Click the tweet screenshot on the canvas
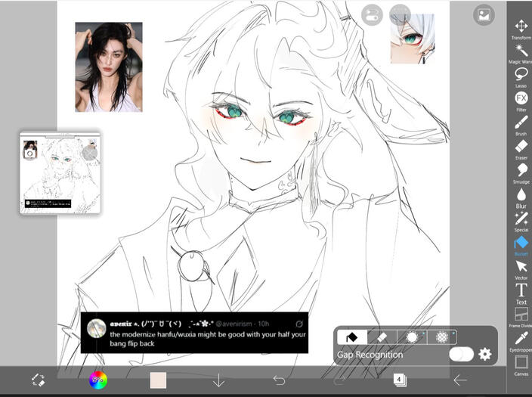532x397 pixels. coord(194,333)
